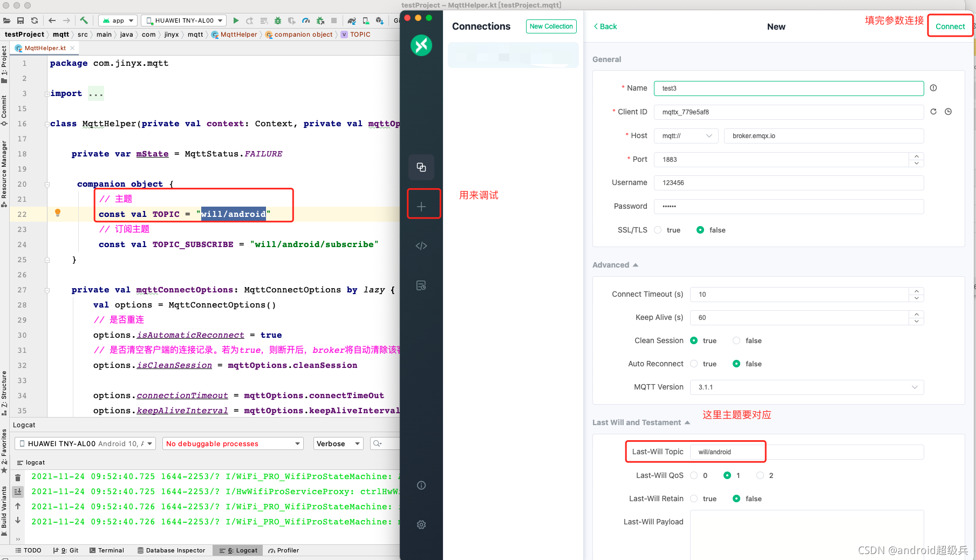976x560 pixels.
Task: Open MQTT Version 3.1.1 dropdown
Action: point(807,387)
